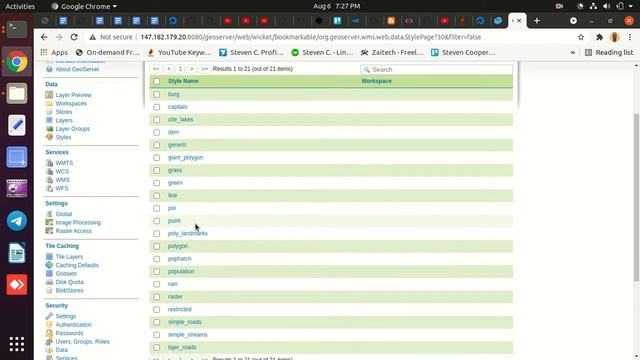Open the poly_landmarks style
Viewport: 640px width, 360px height.
188,233
